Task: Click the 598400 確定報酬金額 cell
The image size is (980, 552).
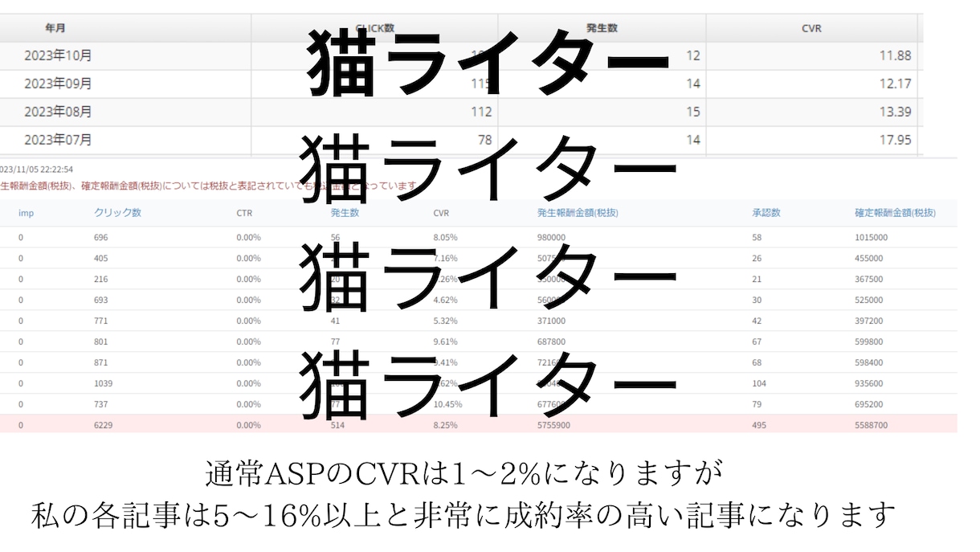Action: [869, 362]
